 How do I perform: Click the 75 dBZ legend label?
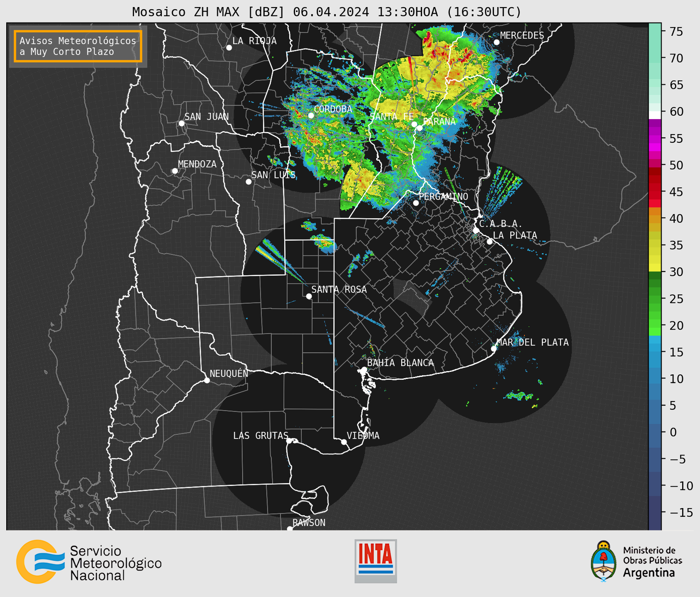676,32
